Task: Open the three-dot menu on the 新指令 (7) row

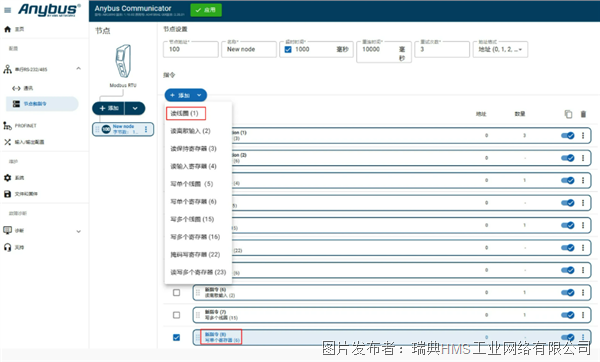Action: point(583,315)
